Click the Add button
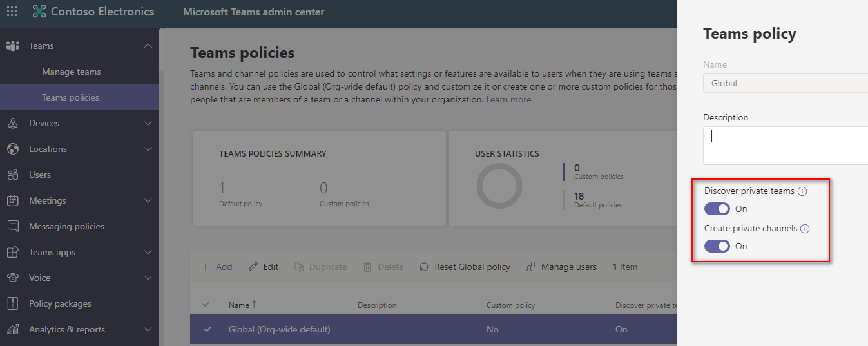 (217, 267)
